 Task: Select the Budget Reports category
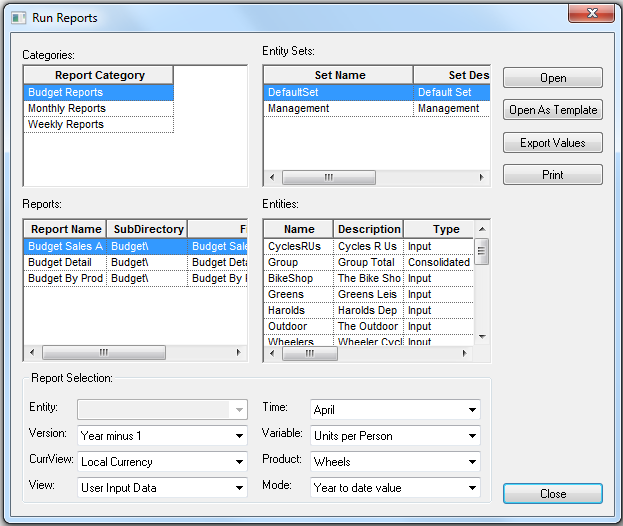tap(99, 92)
